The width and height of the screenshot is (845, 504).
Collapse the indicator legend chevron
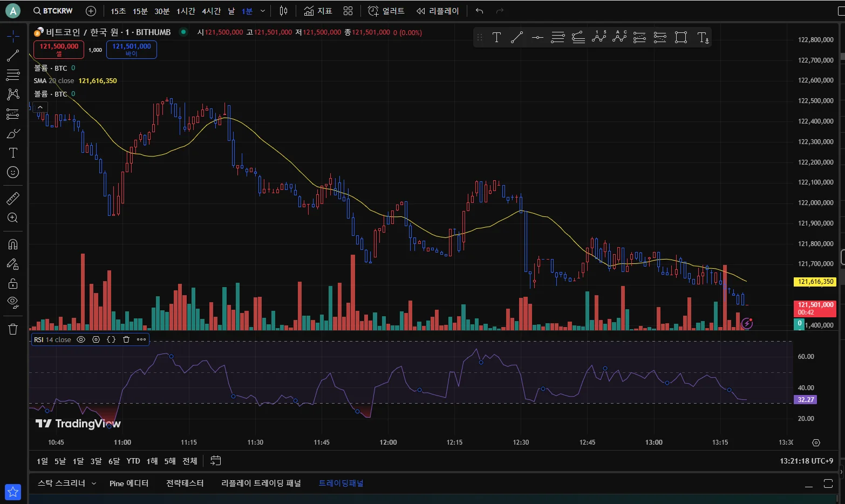point(40,107)
